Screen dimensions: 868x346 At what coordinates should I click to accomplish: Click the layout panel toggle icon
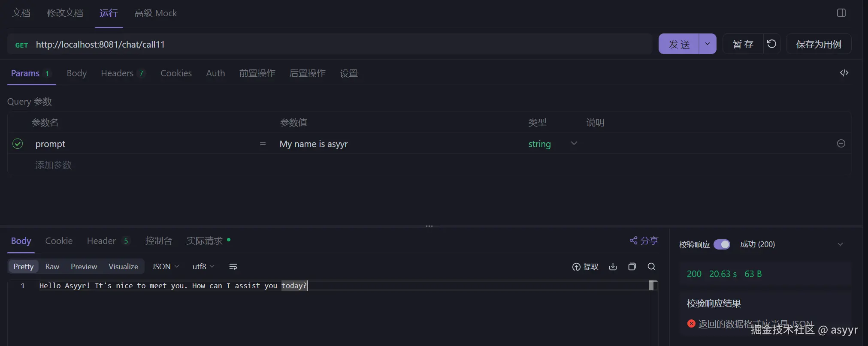(841, 13)
